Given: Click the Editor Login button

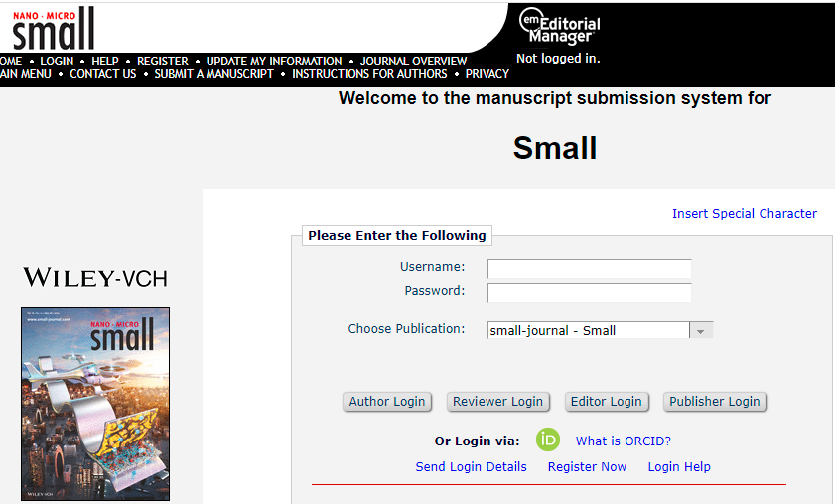Looking at the screenshot, I should click(606, 402).
